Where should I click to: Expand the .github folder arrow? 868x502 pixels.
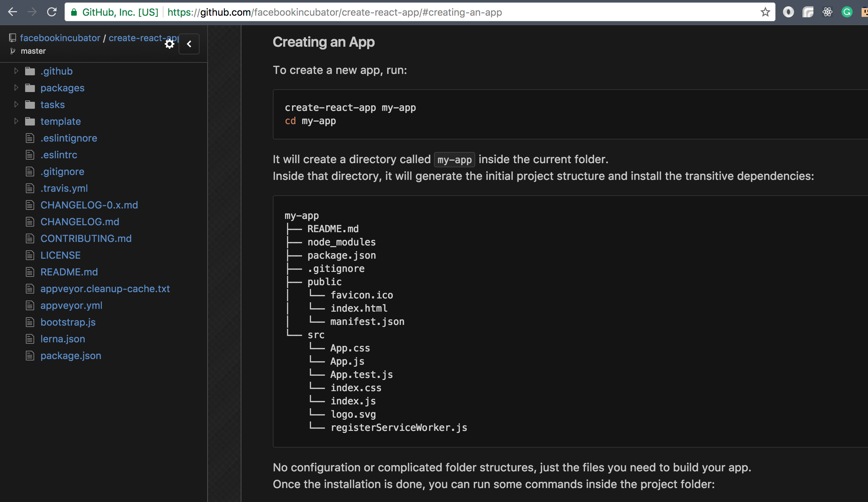point(16,71)
